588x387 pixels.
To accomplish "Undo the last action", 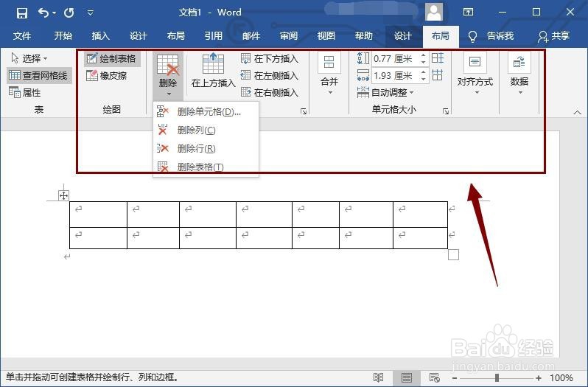I will click(x=43, y=13).
